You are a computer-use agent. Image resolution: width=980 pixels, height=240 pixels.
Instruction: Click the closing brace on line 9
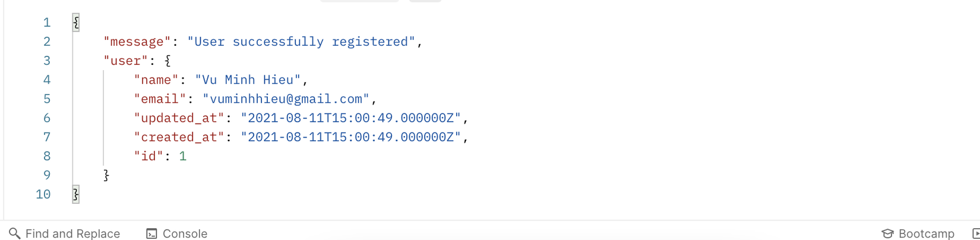106,175
